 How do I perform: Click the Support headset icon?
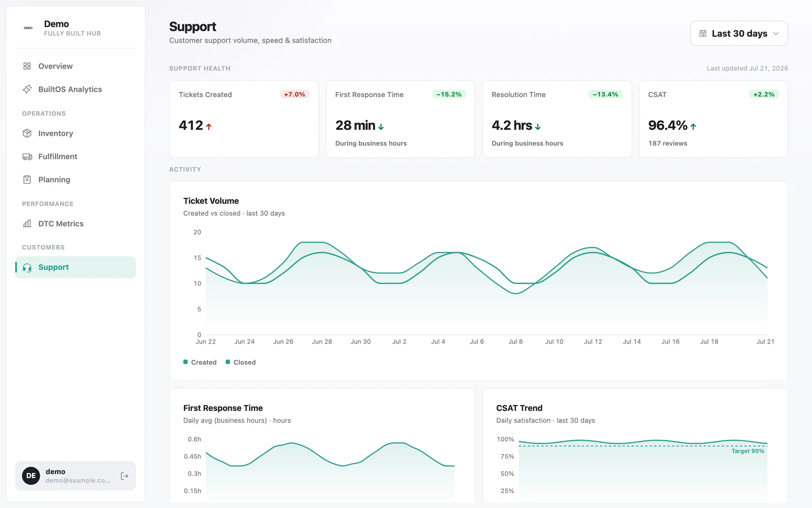27,268
